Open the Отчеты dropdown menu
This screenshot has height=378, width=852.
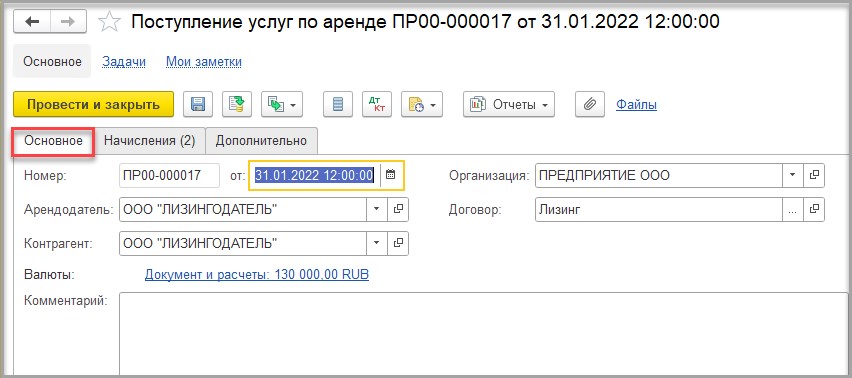[509, 104]
